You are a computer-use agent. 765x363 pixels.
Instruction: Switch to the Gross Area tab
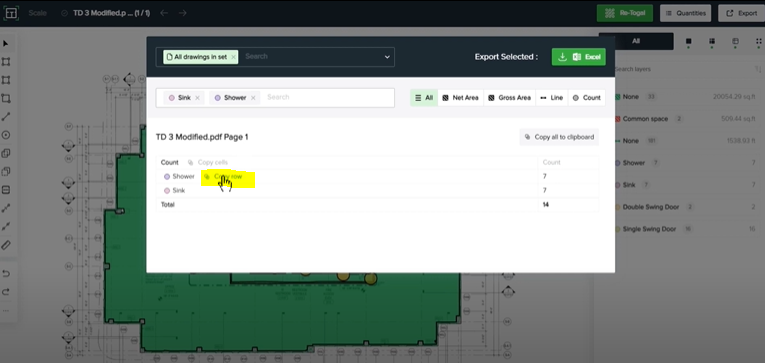click(509, 98)
